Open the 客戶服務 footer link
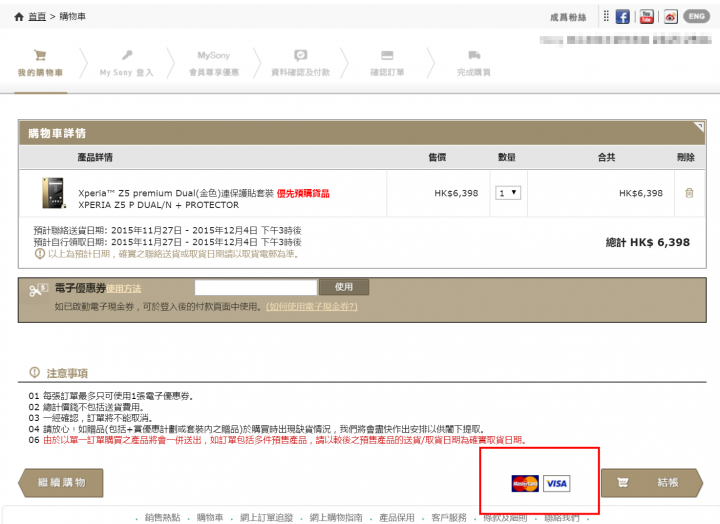Screen dimensions: 720x524 tap(449, 518)
